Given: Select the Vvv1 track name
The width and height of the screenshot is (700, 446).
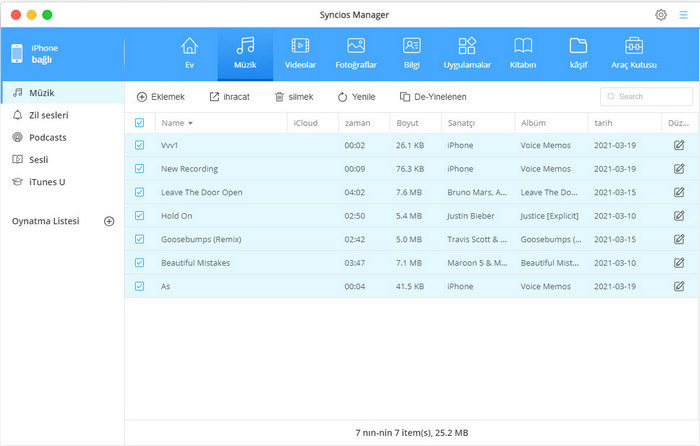Looking at the screenshot, I should coord(170,145).
